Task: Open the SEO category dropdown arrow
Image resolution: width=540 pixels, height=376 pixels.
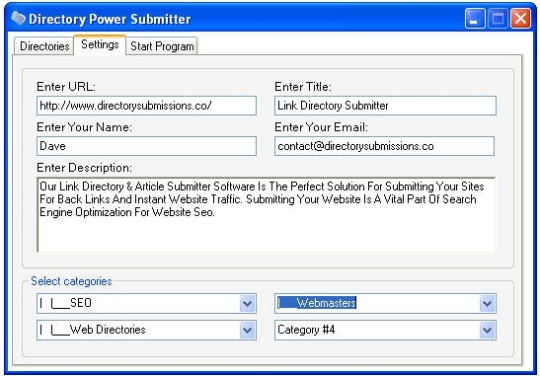Action: point(247,303)
